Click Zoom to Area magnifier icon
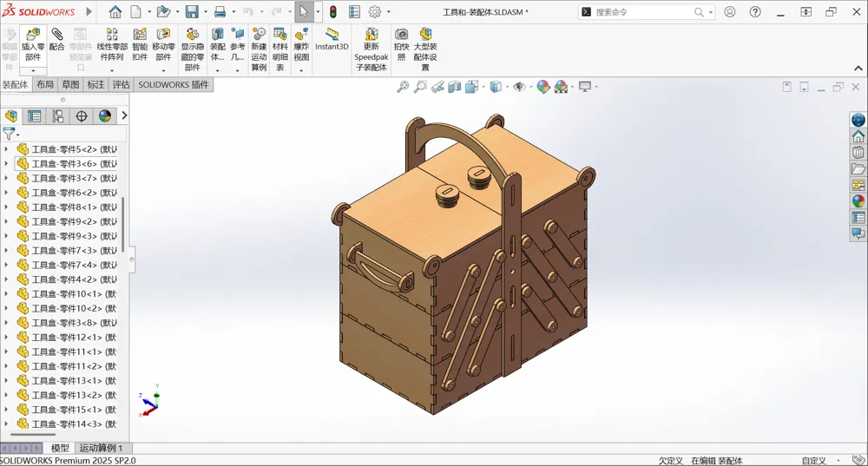This screenshot has height=466, width=868. (420, 87)
